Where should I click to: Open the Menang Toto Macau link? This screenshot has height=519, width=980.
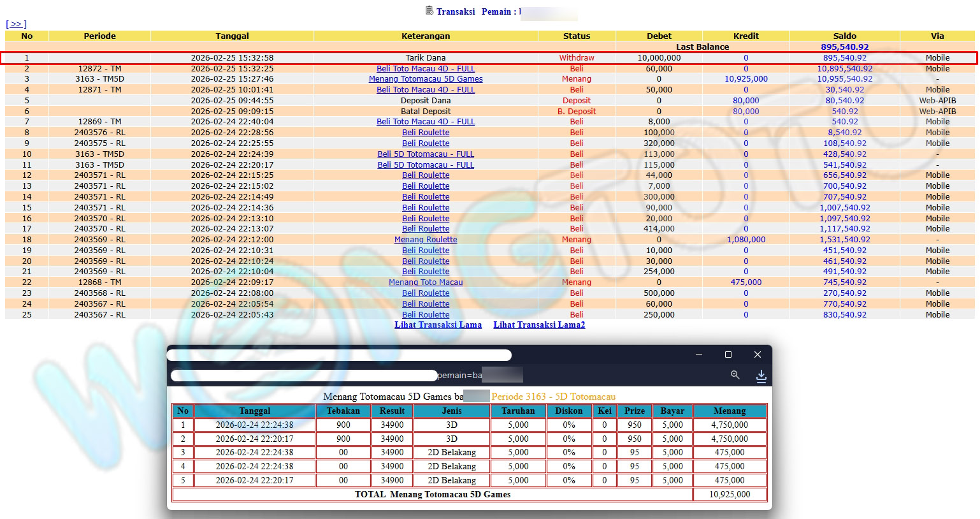(x=426, y=282)
